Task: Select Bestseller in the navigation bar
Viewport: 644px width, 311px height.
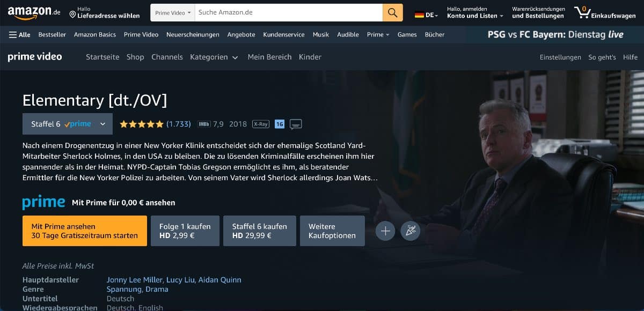Action: pyautogui.click(x=52, y=34)
